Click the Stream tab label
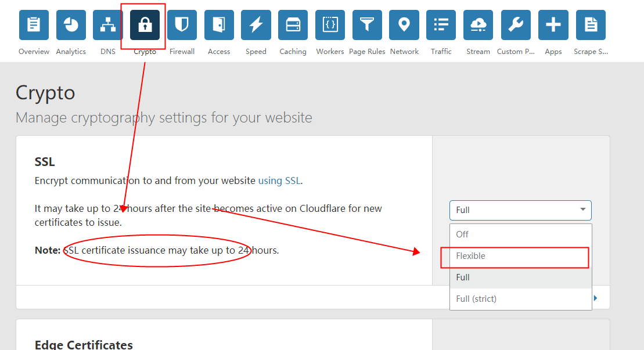The height and width of the screenshot is (350, 644). [x=478, y=51]
